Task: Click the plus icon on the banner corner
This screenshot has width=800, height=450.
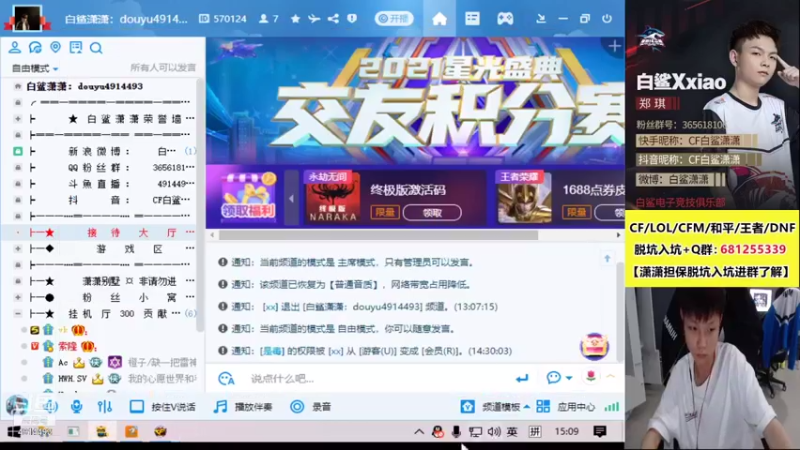Action: pos(614,46)
